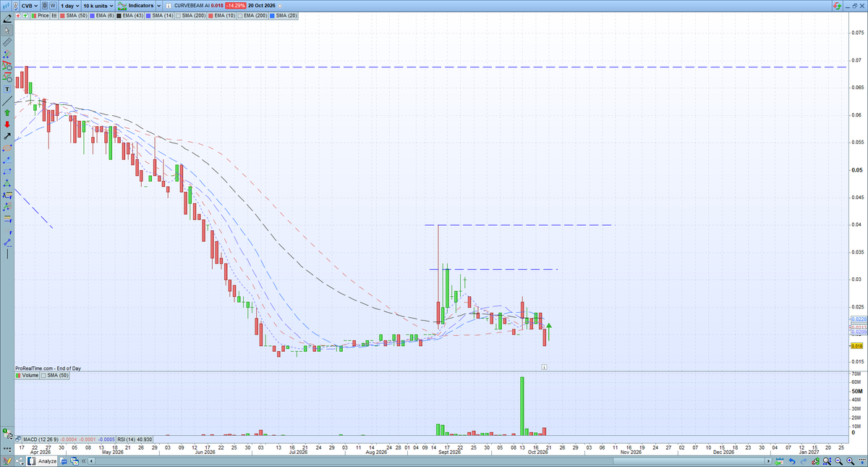868x467 pixels.
Task: Toggle SMA (20) indicator visibility
Action: point(284,15)
